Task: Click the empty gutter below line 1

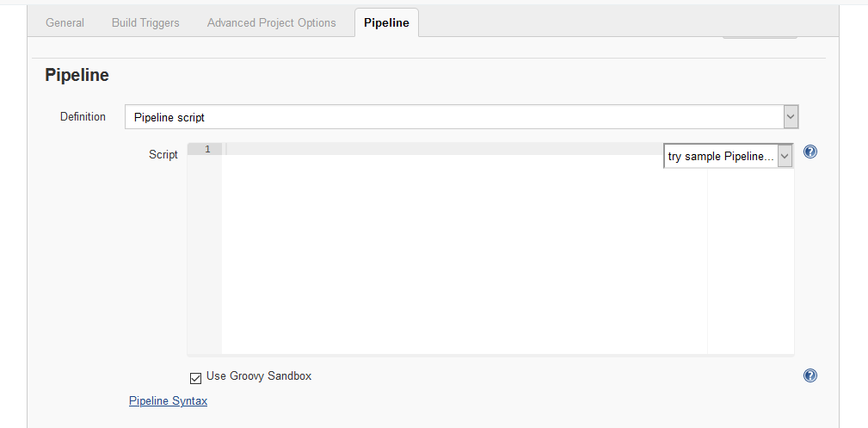Action: 205,258
